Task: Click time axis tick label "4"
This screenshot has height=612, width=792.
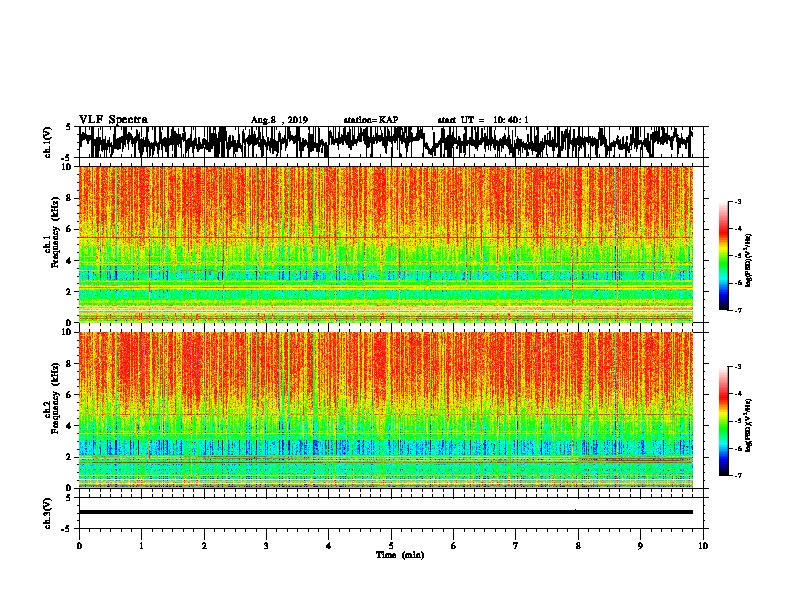Action: (x=329, y=546)
